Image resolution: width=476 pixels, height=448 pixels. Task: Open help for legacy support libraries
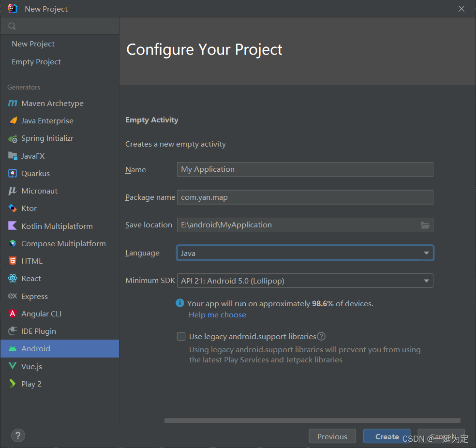[321, 336]
